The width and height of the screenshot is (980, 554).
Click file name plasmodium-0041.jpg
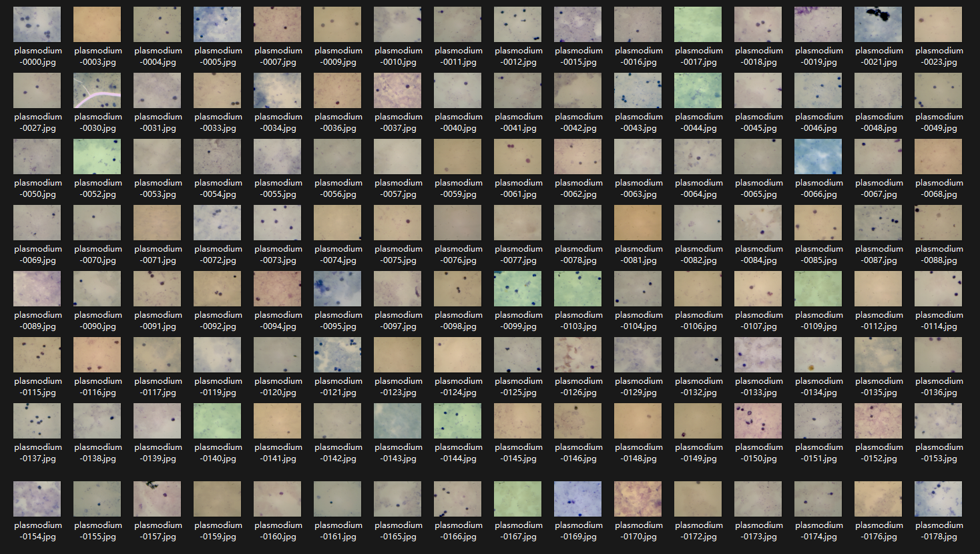(519, 122)
